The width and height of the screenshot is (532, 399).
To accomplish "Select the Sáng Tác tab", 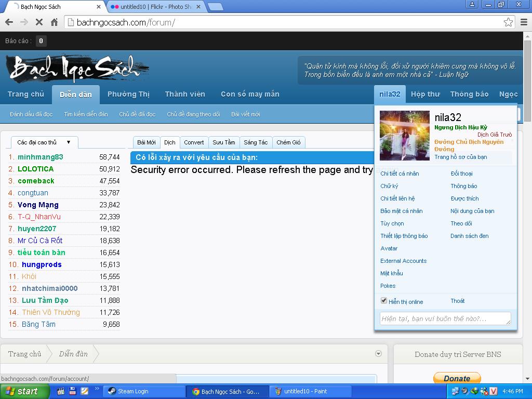I will pyautogui.click(x=256, y=142).
